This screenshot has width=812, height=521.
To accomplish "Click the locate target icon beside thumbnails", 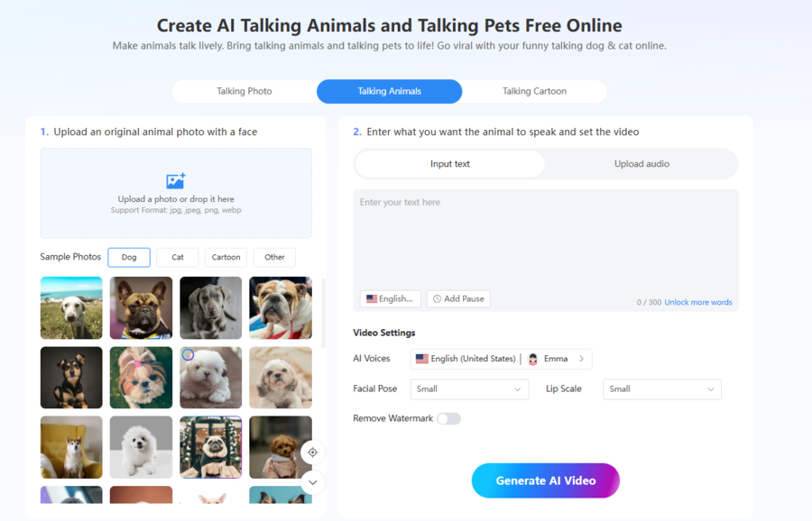I will [313, 452].
